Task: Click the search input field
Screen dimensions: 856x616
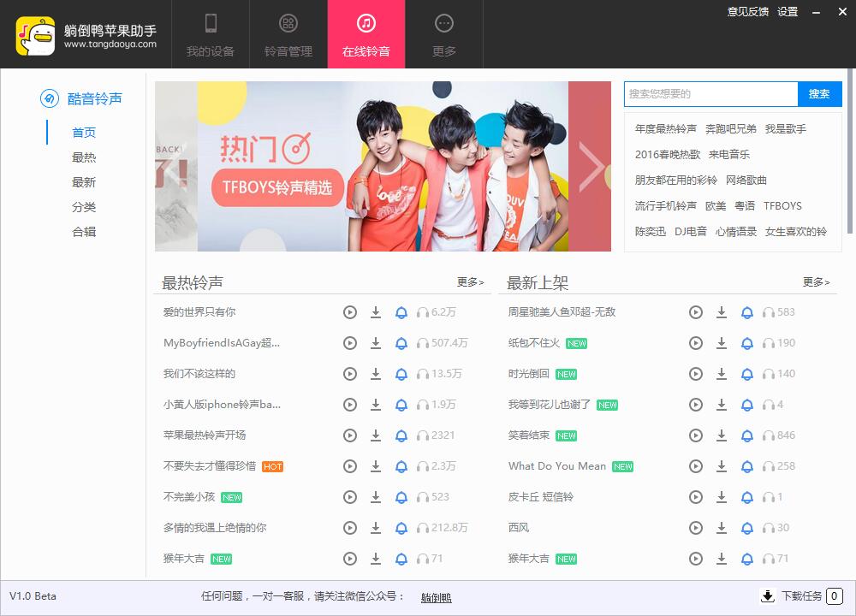Action: 710,94
